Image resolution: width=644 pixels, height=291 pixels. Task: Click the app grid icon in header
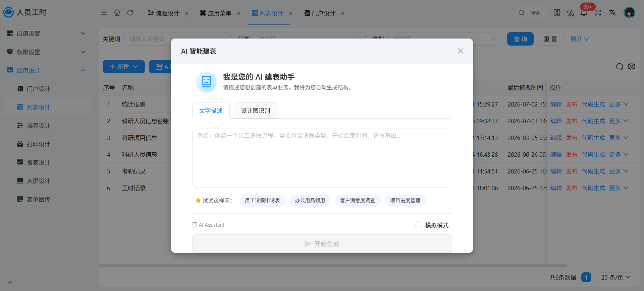[557, 13]
